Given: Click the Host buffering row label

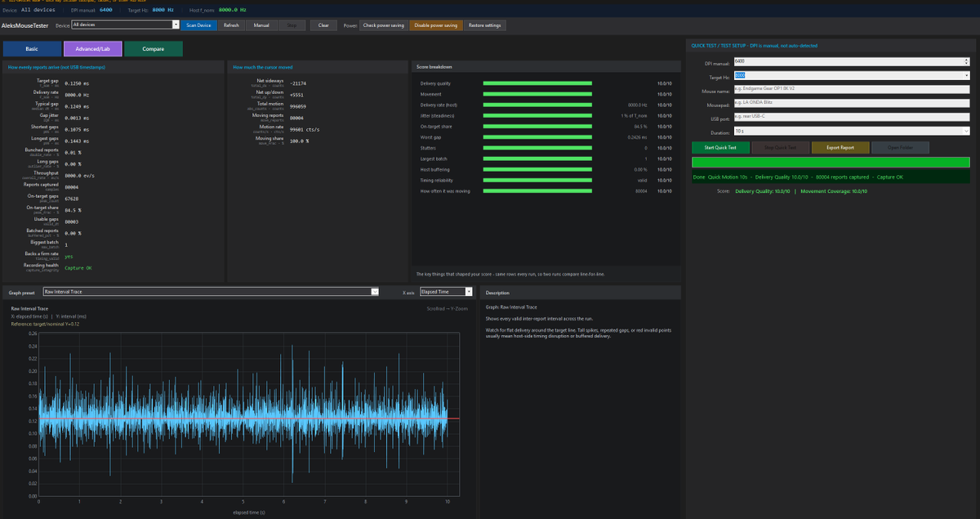Looking at the screenshot, I should click(434, 169).
